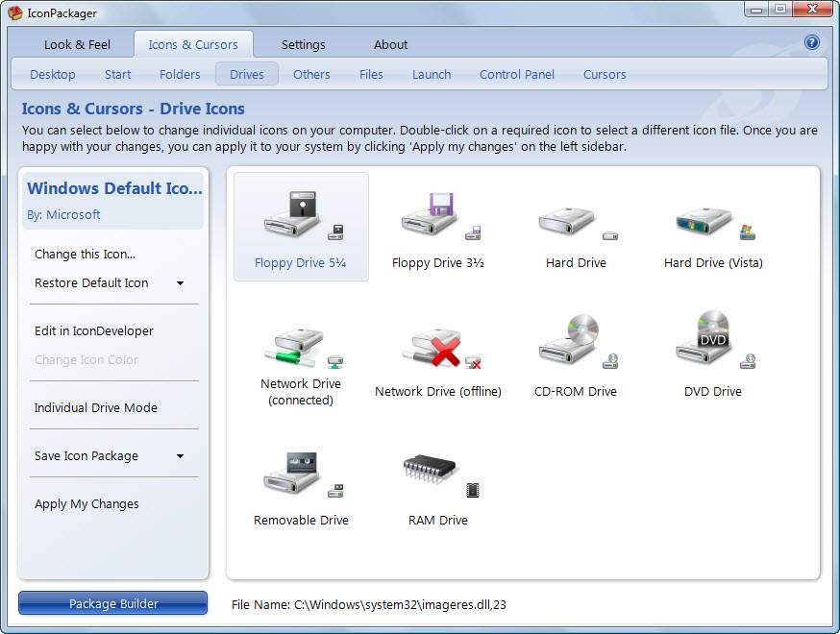Screen dimensions: 840x634
Task: Click Change Icon Color
Action: (x=86, y=360)
